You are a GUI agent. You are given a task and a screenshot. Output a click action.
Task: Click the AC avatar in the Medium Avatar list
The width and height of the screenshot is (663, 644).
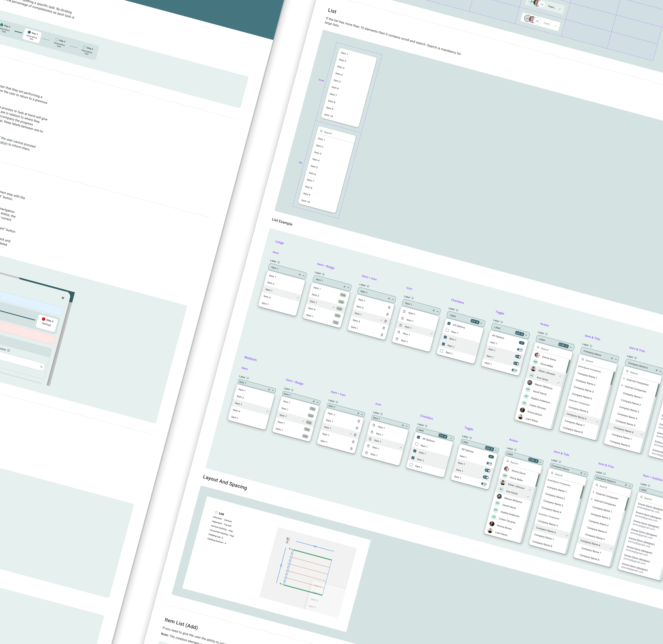[501, 489]
